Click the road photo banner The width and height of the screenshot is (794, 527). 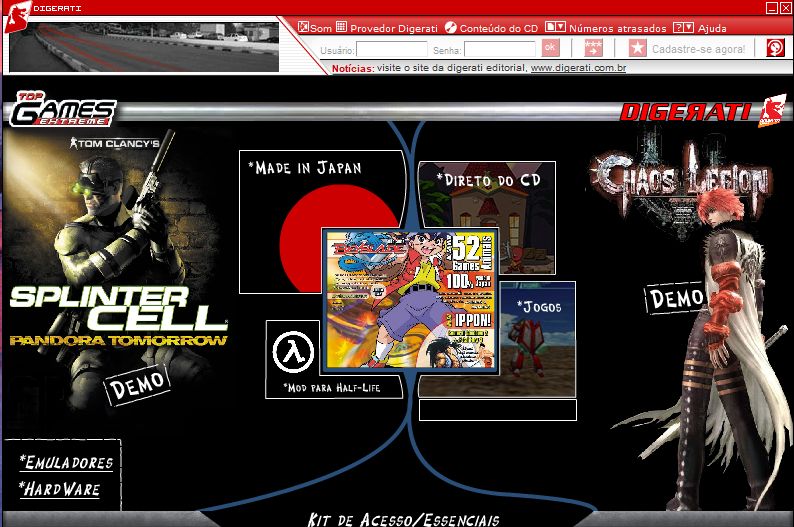[144, 47]
